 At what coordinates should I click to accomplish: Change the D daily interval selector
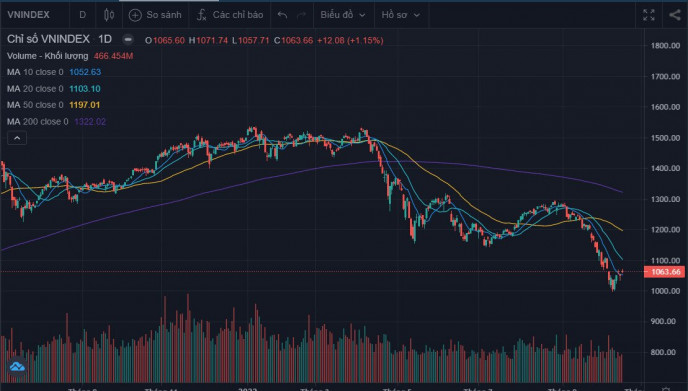(82, 15)
